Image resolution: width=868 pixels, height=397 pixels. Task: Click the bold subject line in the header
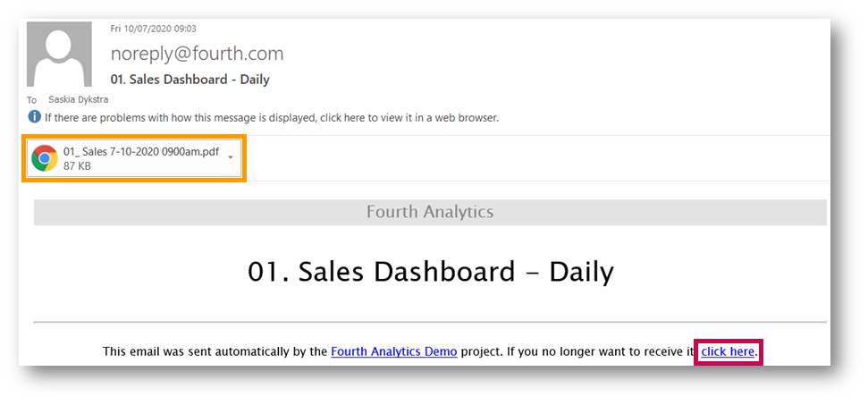tap(190, 80)
